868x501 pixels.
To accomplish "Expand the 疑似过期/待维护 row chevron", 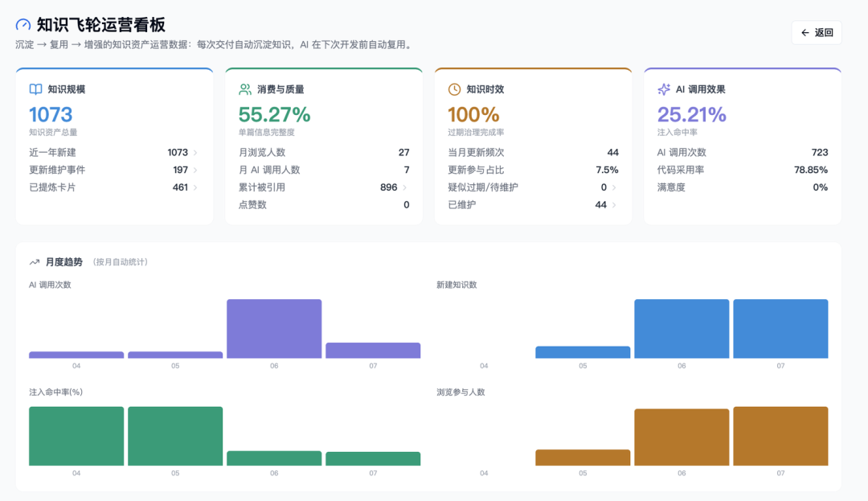I will pos(614,187).
